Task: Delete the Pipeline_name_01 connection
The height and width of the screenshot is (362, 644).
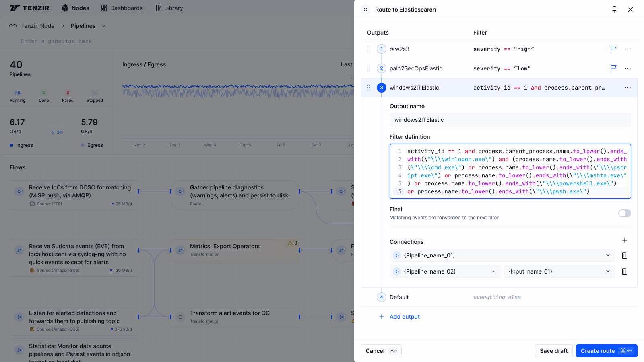Action: pyautogui.click(x=624, y=255)
